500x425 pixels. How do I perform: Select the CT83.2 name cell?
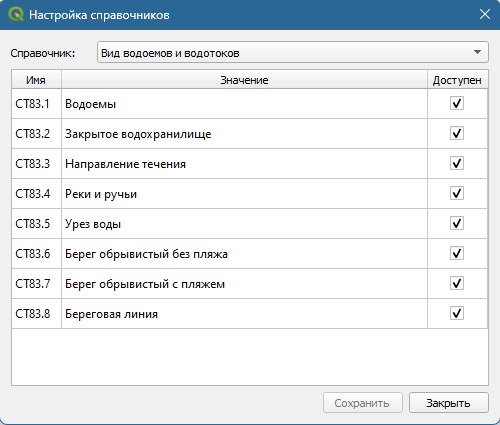[x=37, y=134]
